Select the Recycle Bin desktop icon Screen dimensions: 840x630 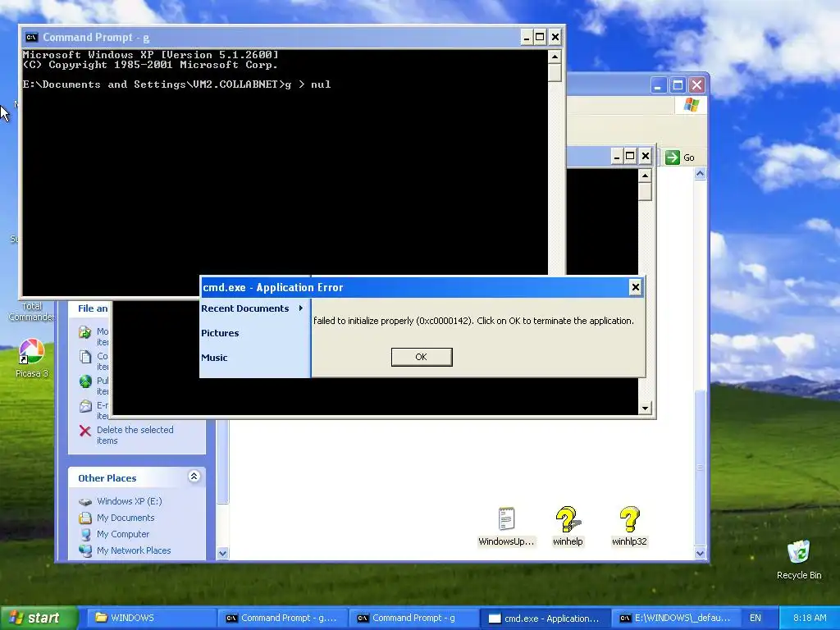[x=799, y=559]
